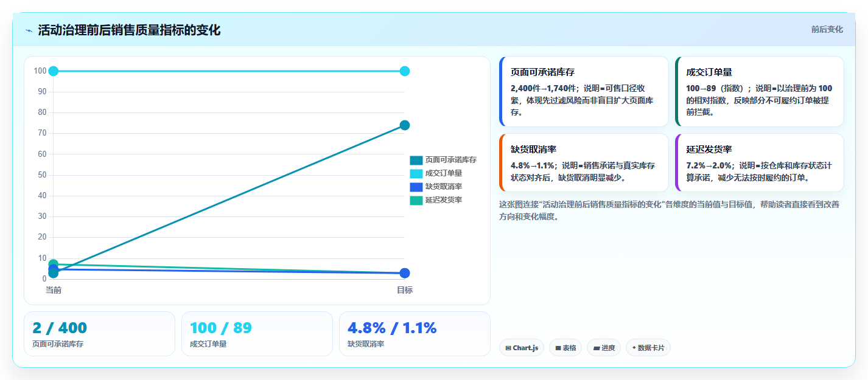Click the 成交订单量 caption under 100 / 89
The height and width of the screenshot is (380, 868).
(x=208, y=344)
